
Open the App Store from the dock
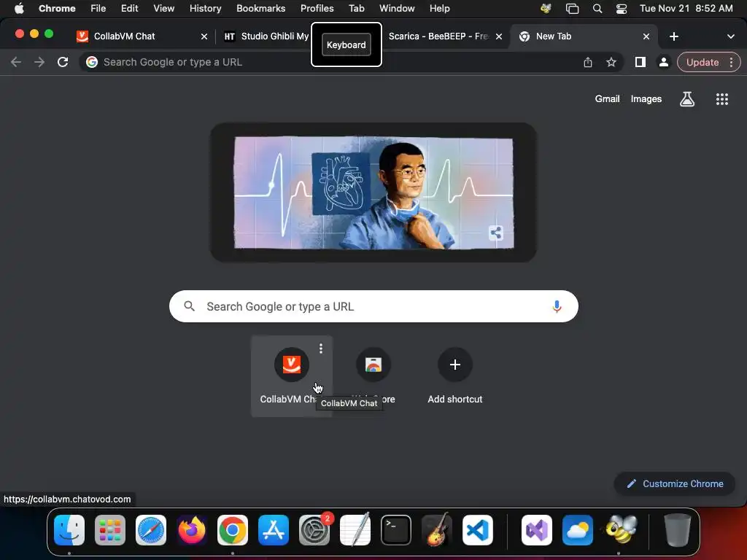pyautogui.click(x=274, y=530)
